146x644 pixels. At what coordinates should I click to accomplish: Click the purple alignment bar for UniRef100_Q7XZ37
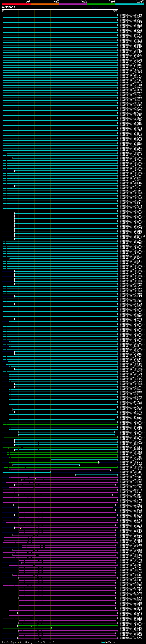pyautogui.click(x=60, y=470)
